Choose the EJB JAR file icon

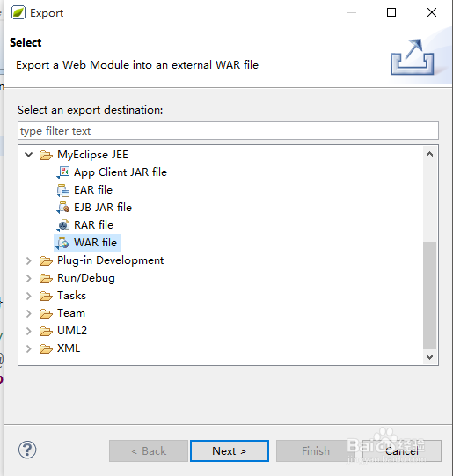click(63, 208)
